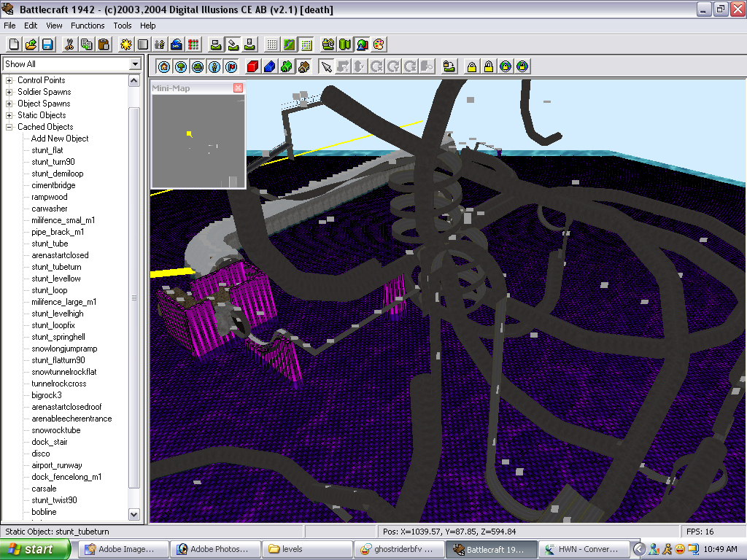Viewport: 747px width, 560px height.
Task: Select stunt_flat in the object tree
Action: click(47, 150)
